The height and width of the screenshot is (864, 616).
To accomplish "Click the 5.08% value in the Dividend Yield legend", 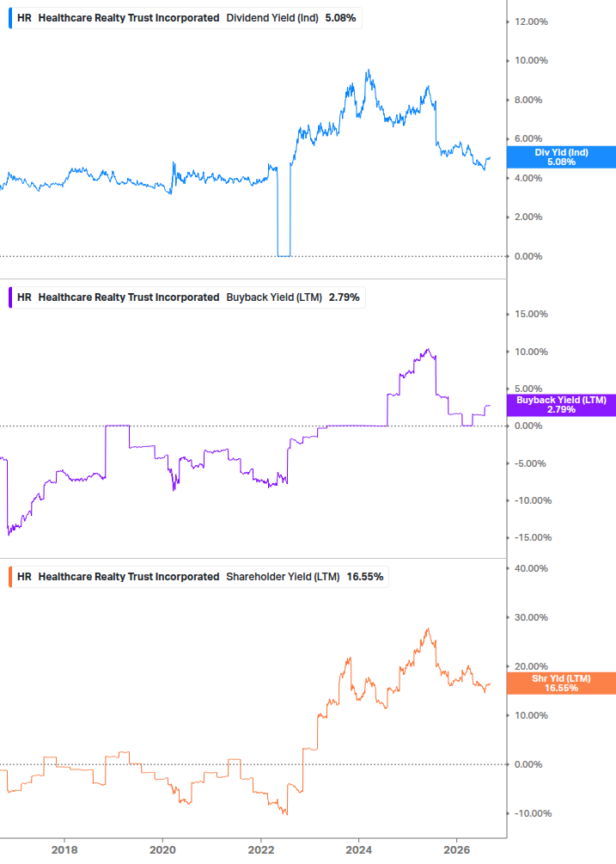I will click(x=340, y=18).
